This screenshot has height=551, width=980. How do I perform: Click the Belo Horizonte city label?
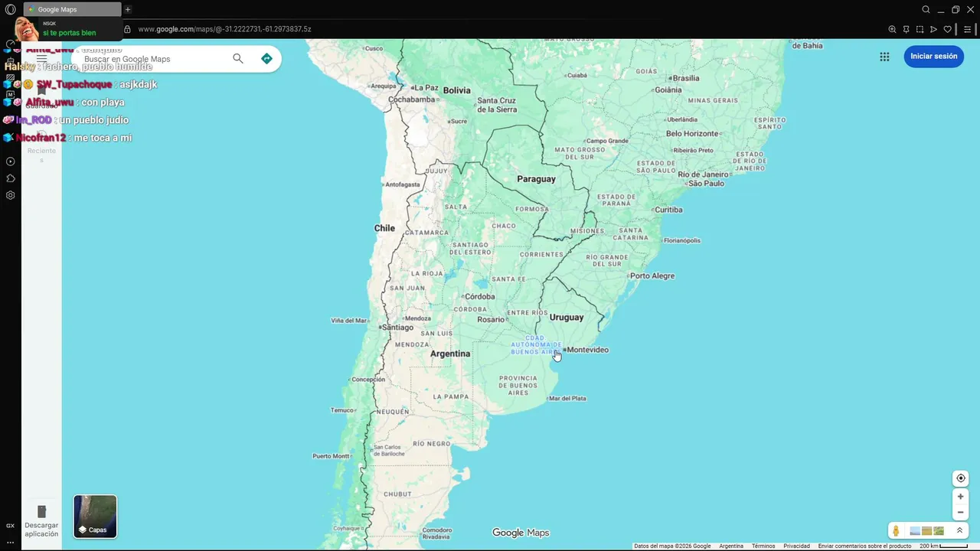(692, 133)
